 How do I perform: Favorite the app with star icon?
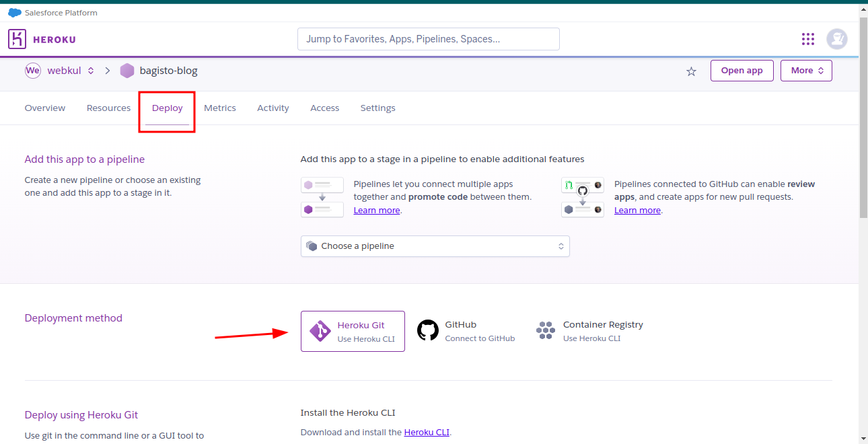click(691, 71)
